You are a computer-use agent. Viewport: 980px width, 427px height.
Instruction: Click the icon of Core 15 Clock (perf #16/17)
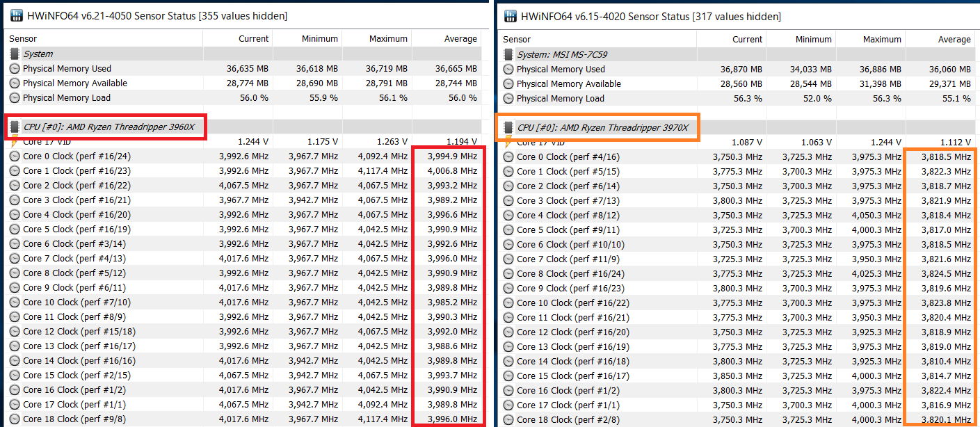click(508, 376)
